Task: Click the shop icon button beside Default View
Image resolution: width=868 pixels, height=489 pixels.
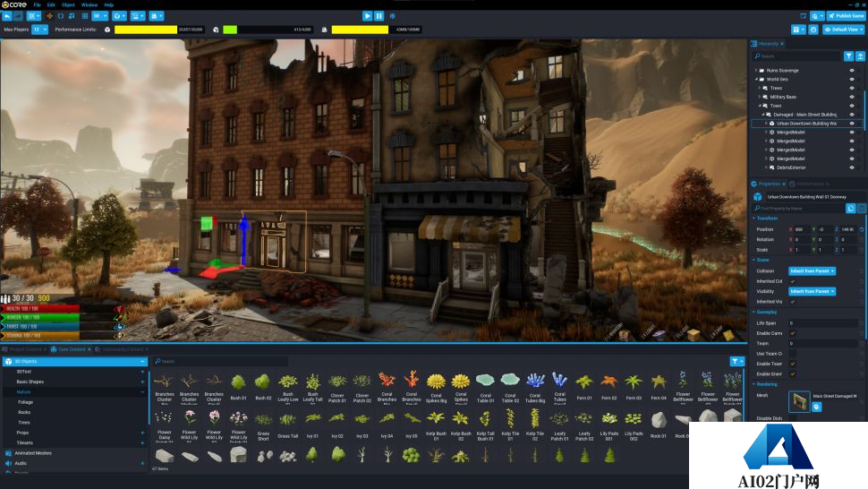Action: (813, 30)
